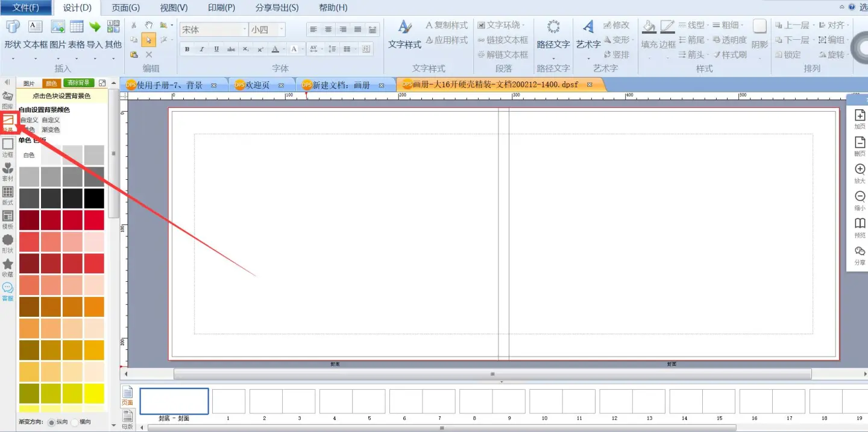Select 横向 gradient direction radio button
Screen dimensions: 868x432
[x=75, y=422]
